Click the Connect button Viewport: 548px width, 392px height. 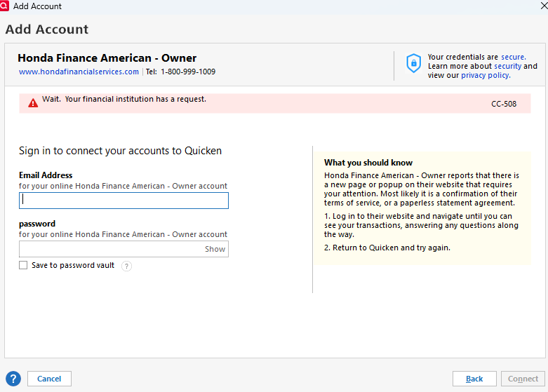[523, 379]
